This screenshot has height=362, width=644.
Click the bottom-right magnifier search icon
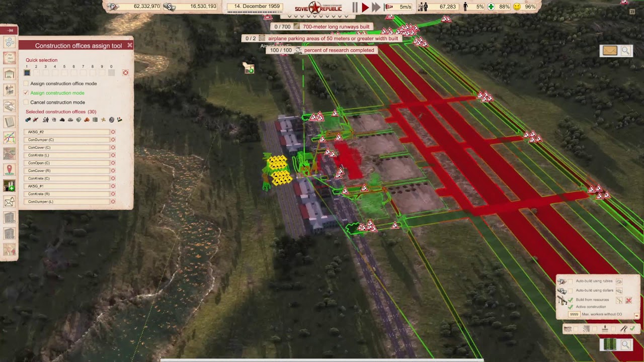625,344
